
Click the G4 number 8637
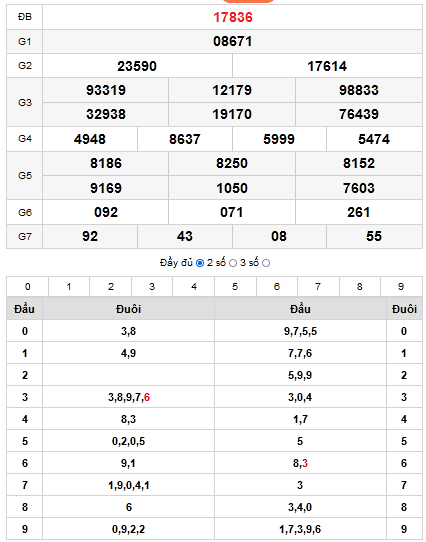coord(185,139)
